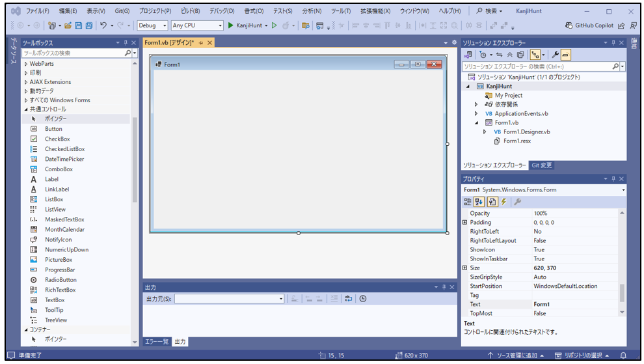Click the wrench icon in Solution Explorer toolbar
The image size is (644, 364).
[555, 55]
